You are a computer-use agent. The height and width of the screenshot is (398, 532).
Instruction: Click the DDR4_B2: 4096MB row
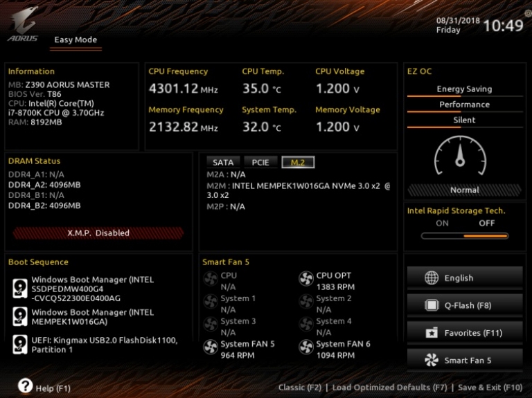pos(44,206)
